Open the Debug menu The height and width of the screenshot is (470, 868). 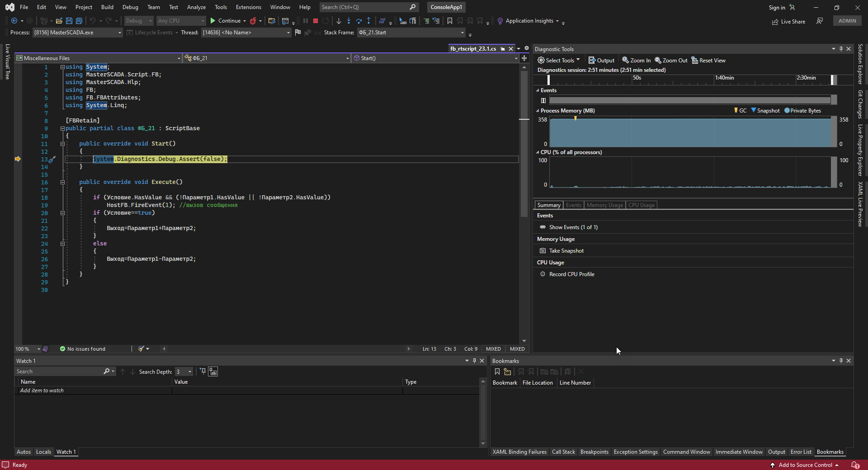click(x=130, y=7)
